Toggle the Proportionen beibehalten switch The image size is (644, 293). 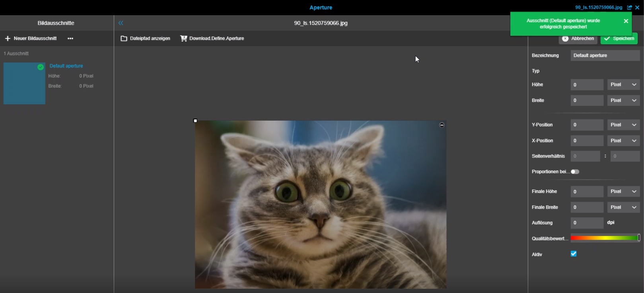coord(575,172)
